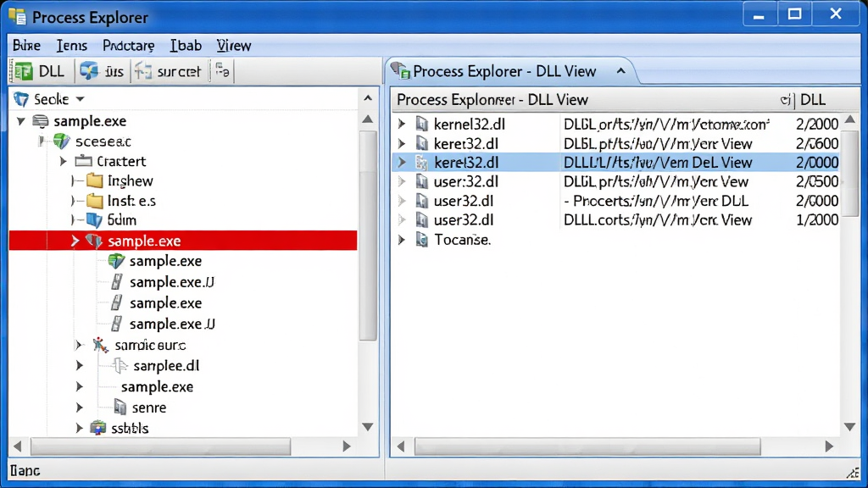Maximize the Process Explorer window

795,14
